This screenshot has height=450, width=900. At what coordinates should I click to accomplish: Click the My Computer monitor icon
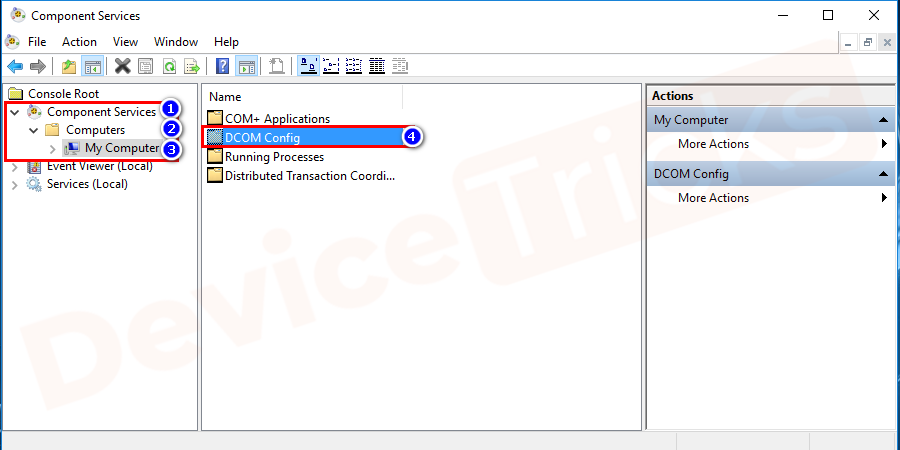[72, 148]
